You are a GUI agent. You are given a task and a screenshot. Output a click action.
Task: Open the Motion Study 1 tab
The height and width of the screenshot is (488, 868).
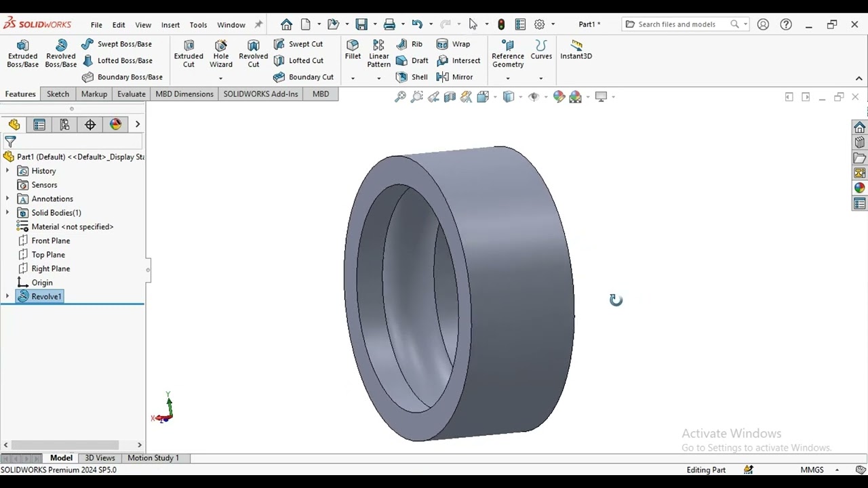coord(153,458)
